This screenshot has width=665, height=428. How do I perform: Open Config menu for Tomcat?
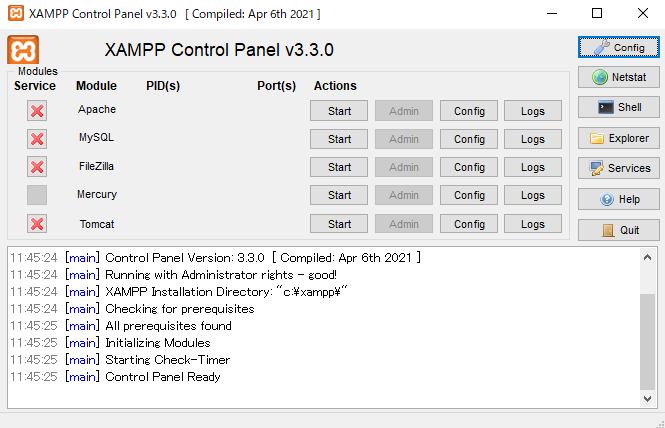469,224
